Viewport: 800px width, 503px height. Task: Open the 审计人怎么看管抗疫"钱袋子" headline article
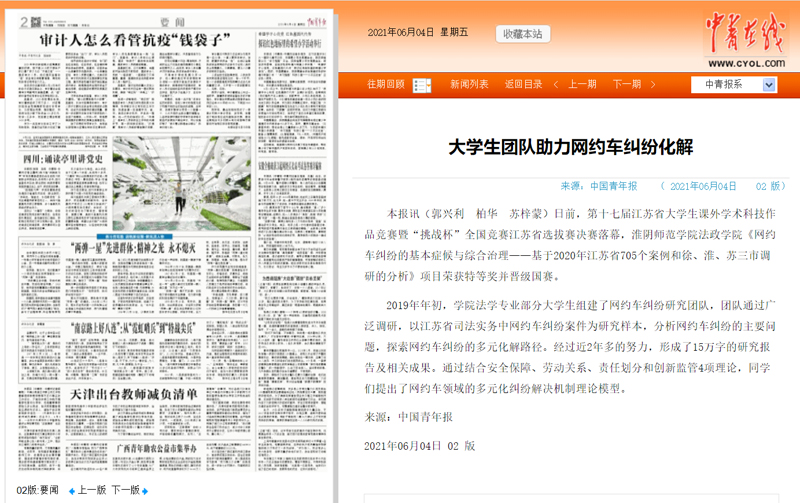pos(126,38)
